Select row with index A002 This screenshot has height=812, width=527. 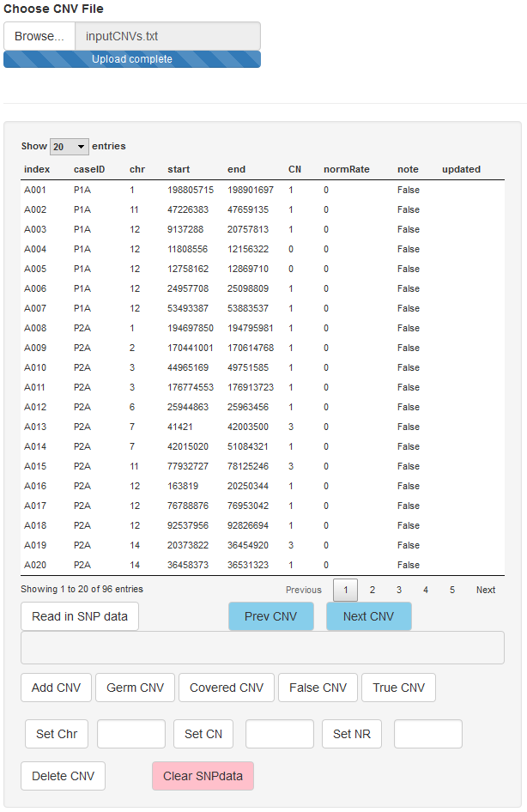tap(263, 209)
